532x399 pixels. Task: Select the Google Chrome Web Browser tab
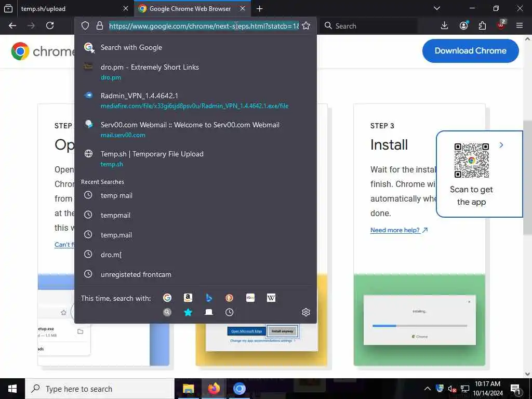pyautogui.click(x=193, y=8)
